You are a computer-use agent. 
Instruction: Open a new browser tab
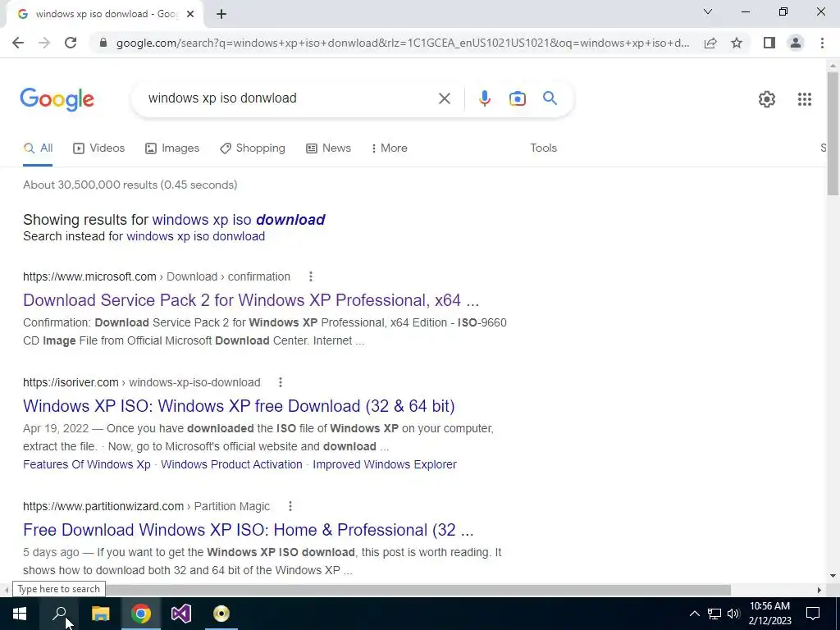coord(221,15)
